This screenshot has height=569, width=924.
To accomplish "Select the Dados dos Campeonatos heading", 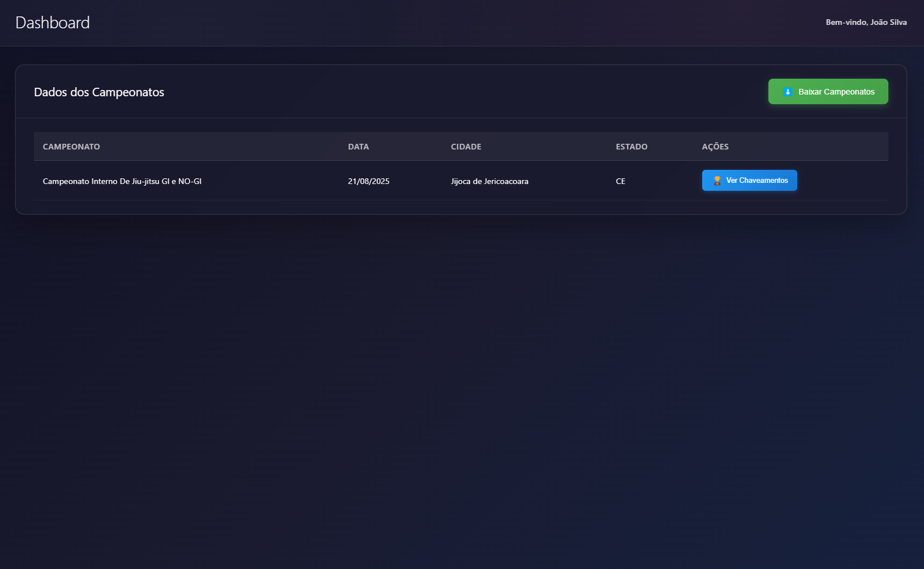I will [x=99, y=92].
